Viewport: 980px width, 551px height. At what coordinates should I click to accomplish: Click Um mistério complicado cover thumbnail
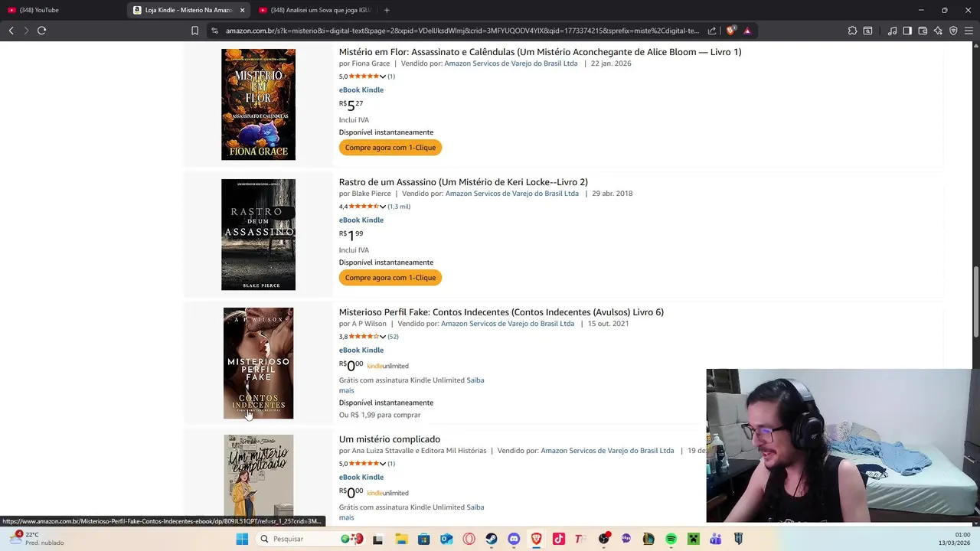coord(258,475)
